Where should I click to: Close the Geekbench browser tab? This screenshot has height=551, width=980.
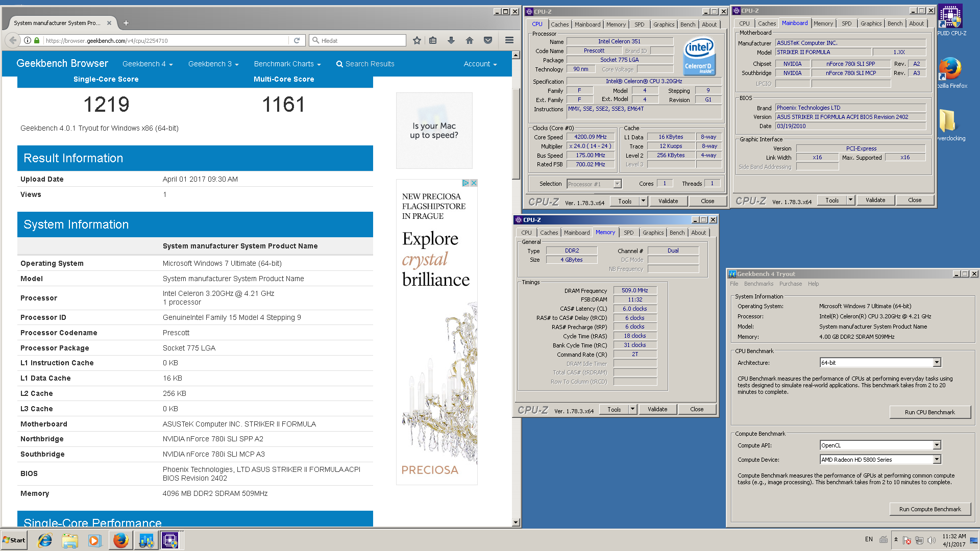tap(109, 23)
